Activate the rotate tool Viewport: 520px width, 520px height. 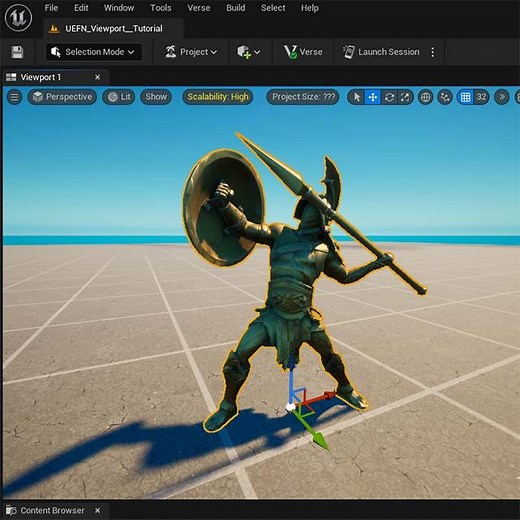[x=389, y=97]
